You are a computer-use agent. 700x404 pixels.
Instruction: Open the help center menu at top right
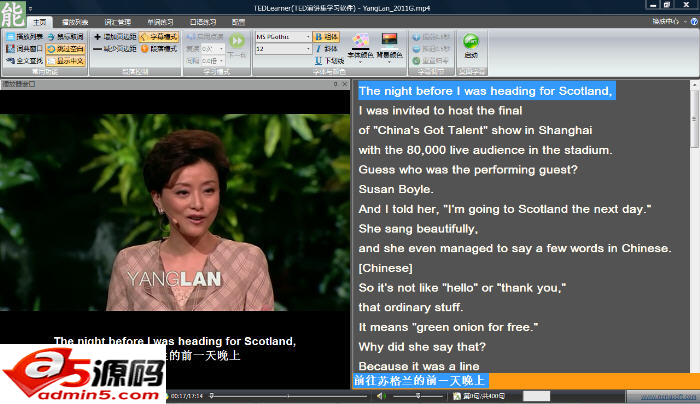click(x=668, y=21)
